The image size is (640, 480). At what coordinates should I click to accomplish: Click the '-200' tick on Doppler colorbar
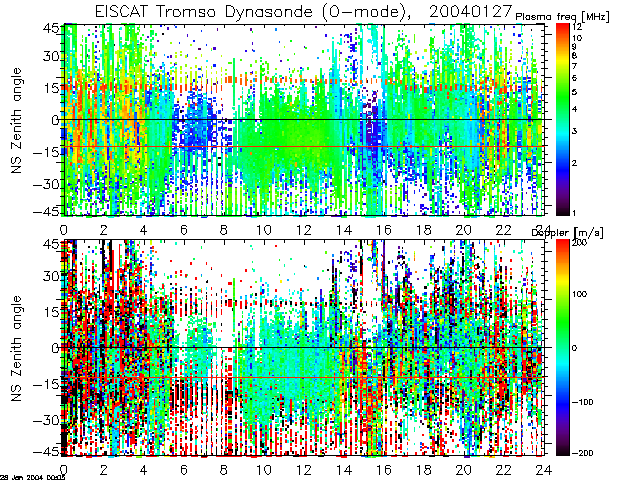[x=582, y=453]
